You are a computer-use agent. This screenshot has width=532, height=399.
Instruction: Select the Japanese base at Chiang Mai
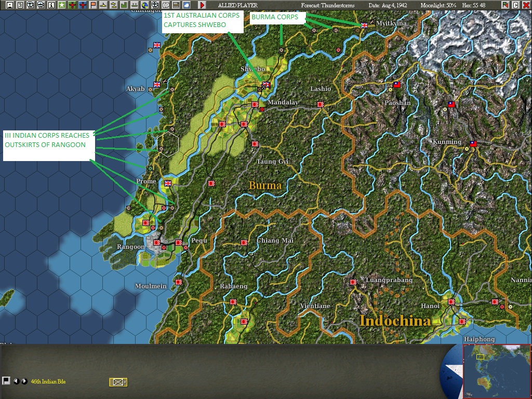pyautogui.click(x=244, y=243)
